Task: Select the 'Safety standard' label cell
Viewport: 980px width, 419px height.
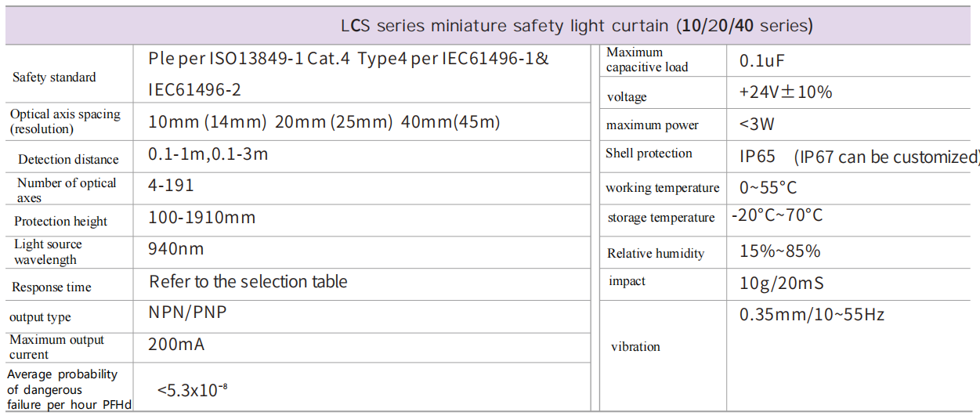Action: 54,78
